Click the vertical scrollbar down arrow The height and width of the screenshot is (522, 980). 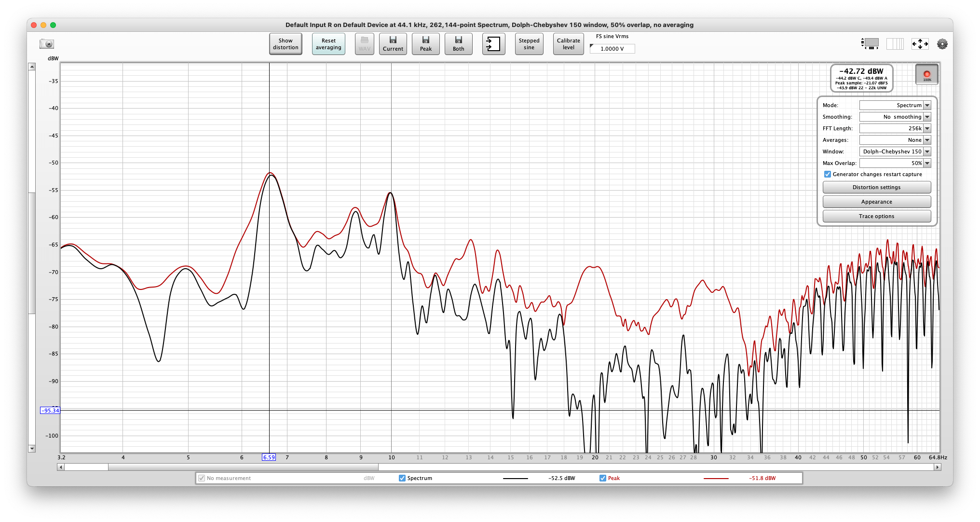pos(32,449)
